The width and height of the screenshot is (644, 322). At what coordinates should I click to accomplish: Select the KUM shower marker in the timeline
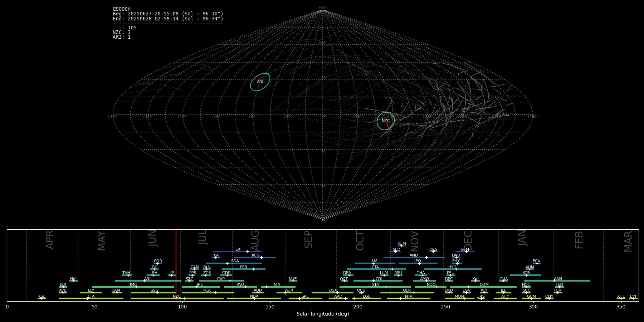402,246
